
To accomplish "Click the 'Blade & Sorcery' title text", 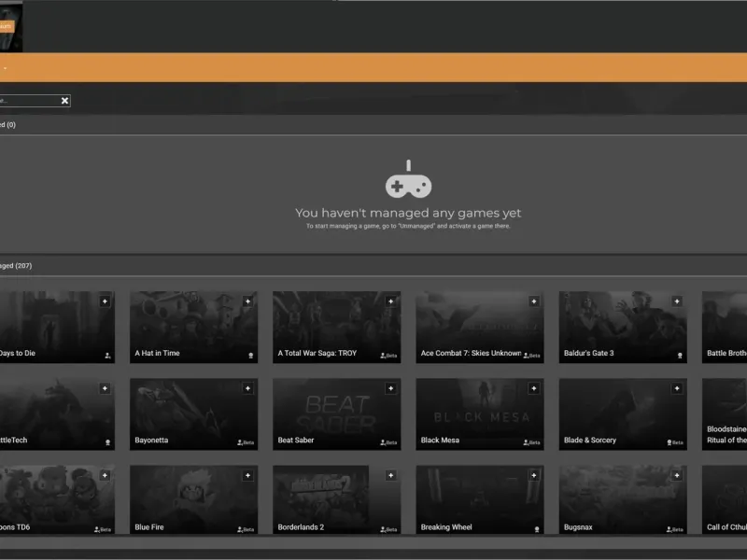I will point(590,440).
